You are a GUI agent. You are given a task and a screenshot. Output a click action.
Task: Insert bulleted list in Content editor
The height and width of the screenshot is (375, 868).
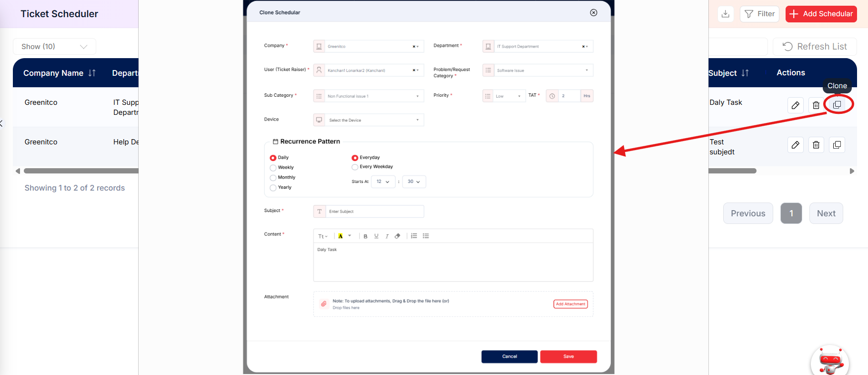click(x=426, y=236)
